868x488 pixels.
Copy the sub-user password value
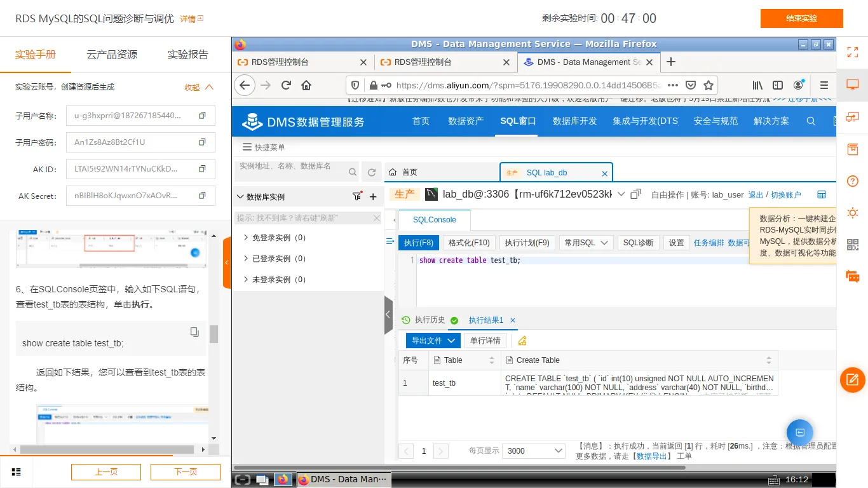click(x=202, y=142)
